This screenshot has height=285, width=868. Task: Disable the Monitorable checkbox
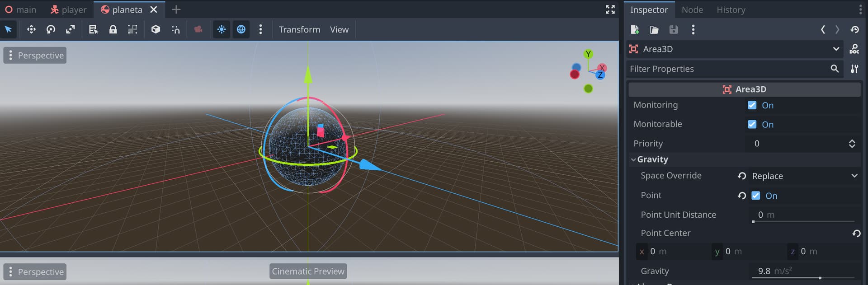[752, 124]
